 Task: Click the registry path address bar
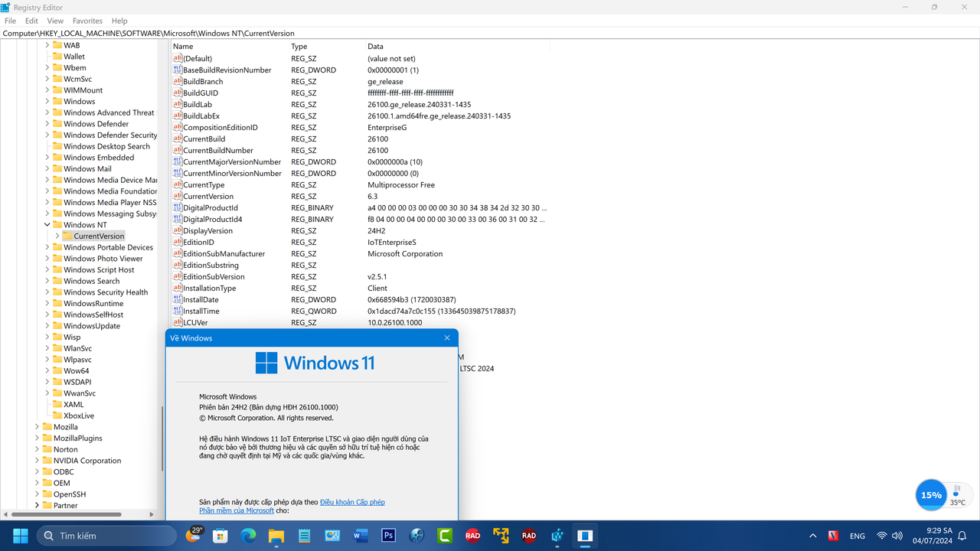tap(490, 33)
